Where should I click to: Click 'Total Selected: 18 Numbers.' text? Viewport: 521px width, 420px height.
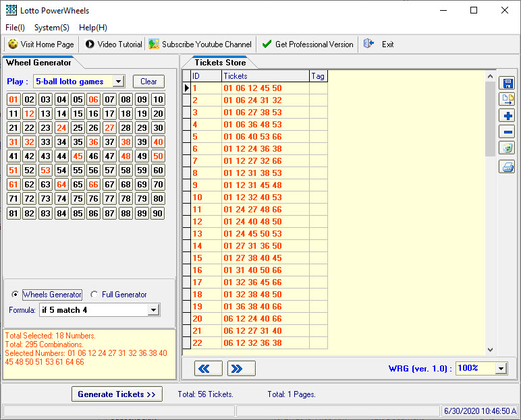point(50,336)
